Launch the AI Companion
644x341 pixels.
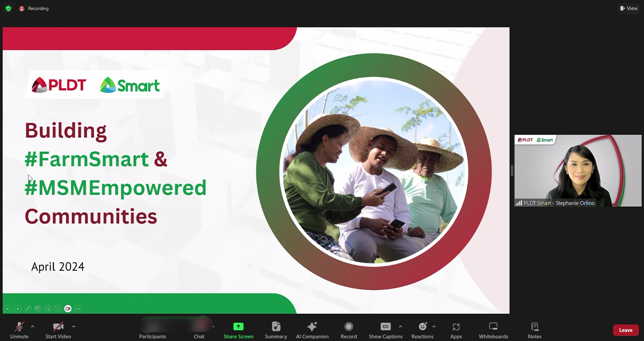coord(312,330)
